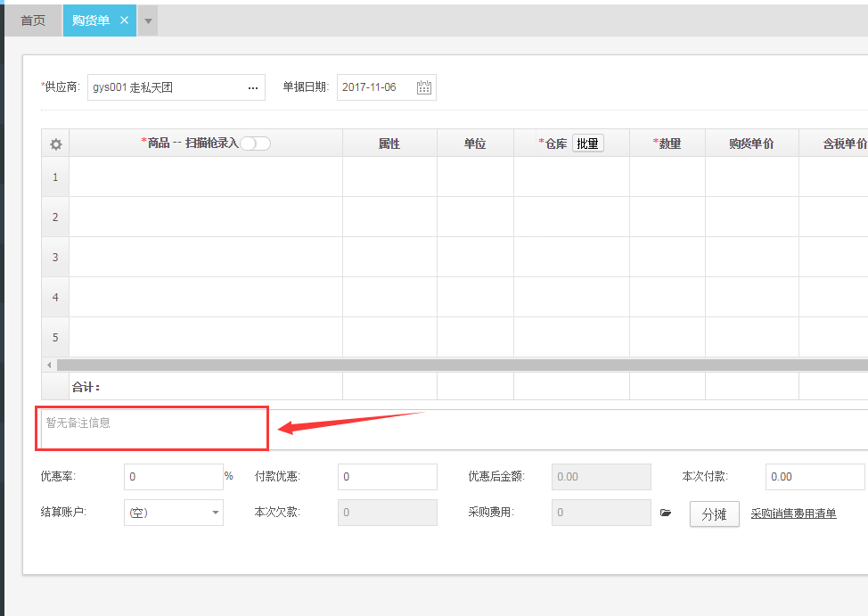Click the horizontal scrollbar of the table
The height and width of the screenshot is (616, 868).
[x=463, y=365]
